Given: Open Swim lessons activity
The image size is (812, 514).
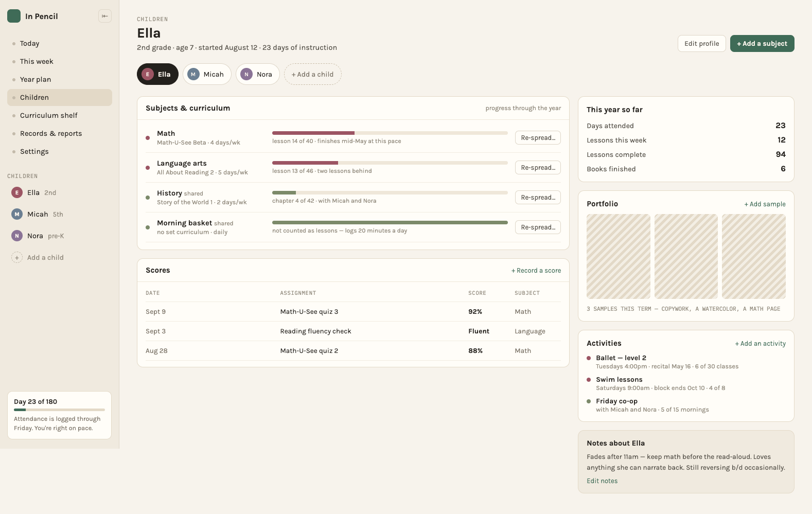Looking at the screenshot, I should (686, 383).
